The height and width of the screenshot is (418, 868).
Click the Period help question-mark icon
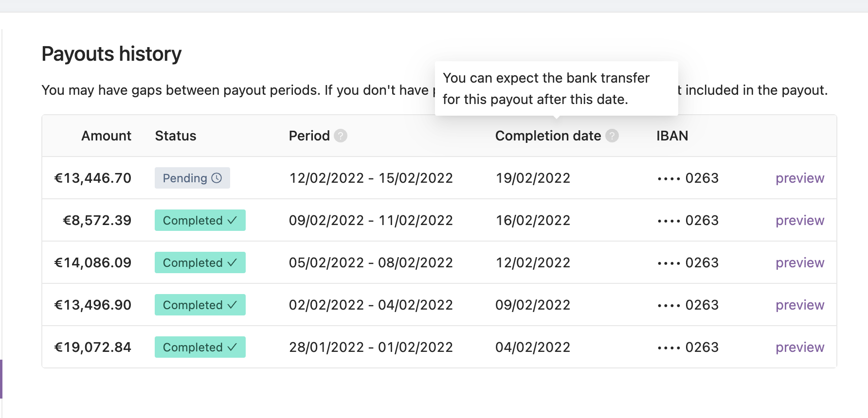click(341, 136)
